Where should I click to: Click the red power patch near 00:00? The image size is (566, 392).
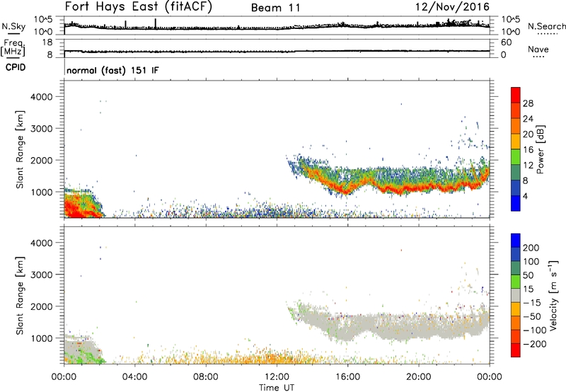(x=74, y=209)
